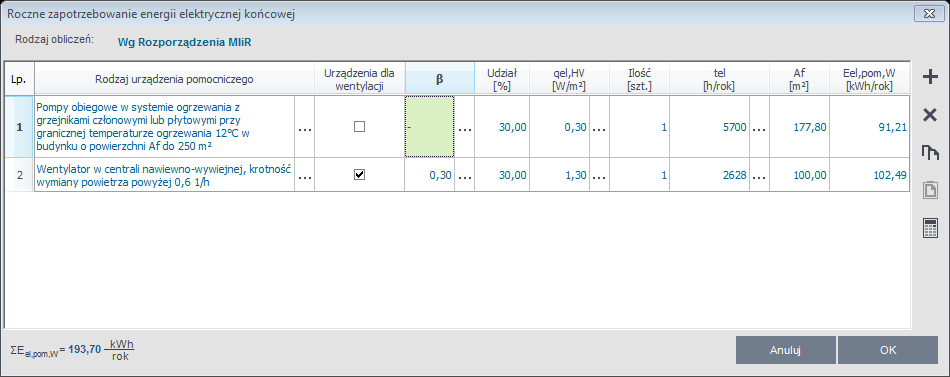Click the Ilość cell 1 in the pumps row
This screenshot has width=950, height=377.
(639, 127)
